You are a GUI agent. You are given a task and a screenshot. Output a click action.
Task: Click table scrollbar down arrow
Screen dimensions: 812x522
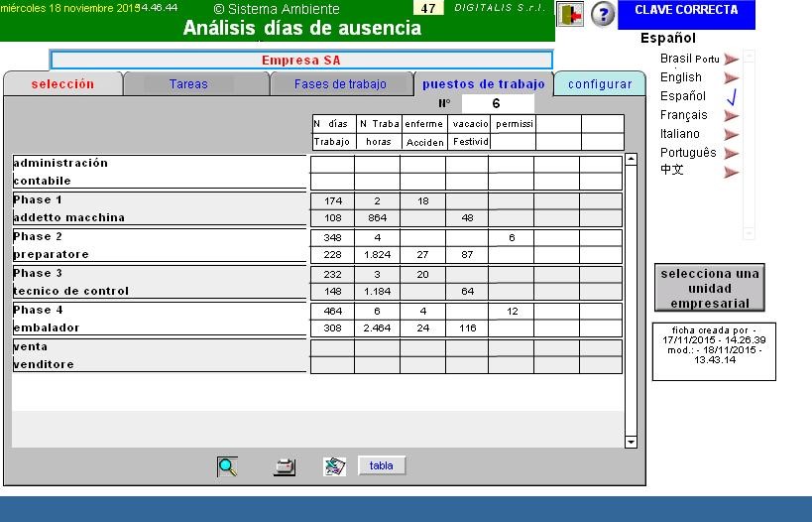click(631, 442)
